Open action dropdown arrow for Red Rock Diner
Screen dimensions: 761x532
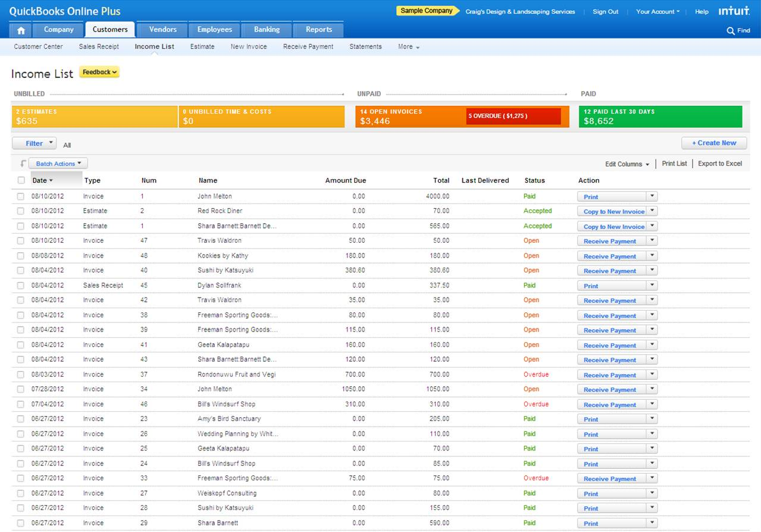pyautogui.click(x=652, y=211)
